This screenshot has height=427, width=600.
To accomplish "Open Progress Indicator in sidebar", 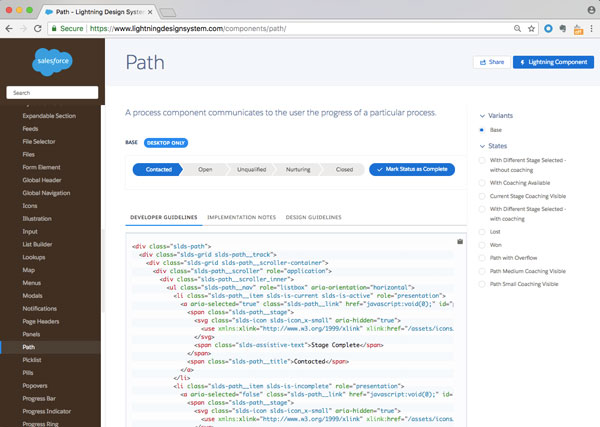I will tap(47, 412).
